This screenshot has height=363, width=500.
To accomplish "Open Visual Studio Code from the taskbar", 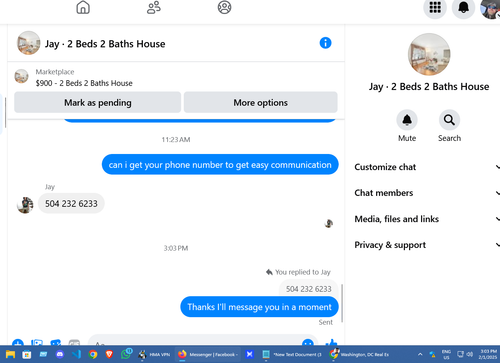I will click(76, 354).
